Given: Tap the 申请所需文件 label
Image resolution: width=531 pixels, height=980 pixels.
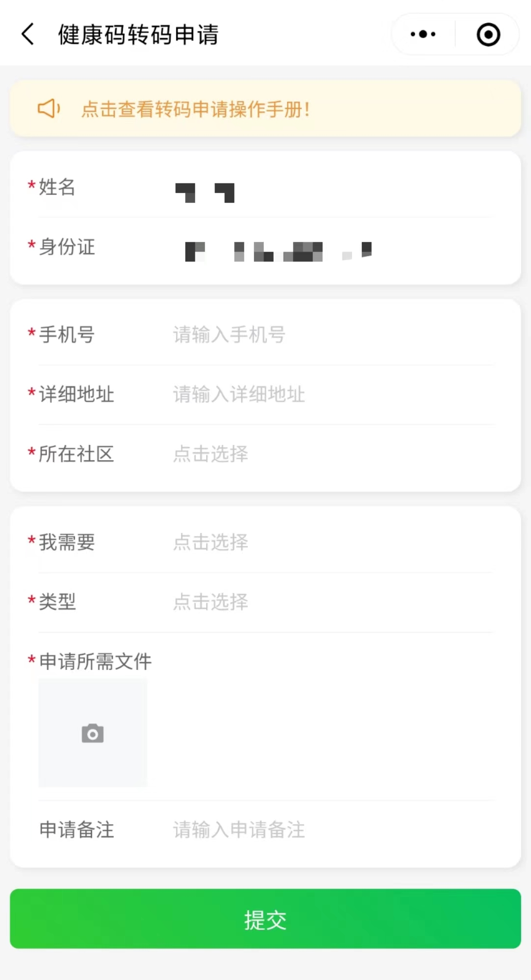Looking at the screenshot, I should (x=95, y=661).
